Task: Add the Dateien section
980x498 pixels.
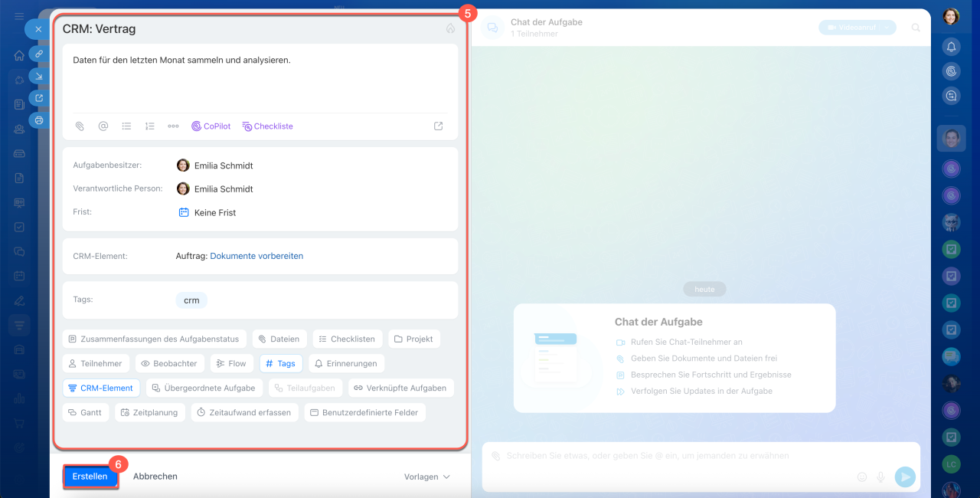Action: click(x=279, y=339)
